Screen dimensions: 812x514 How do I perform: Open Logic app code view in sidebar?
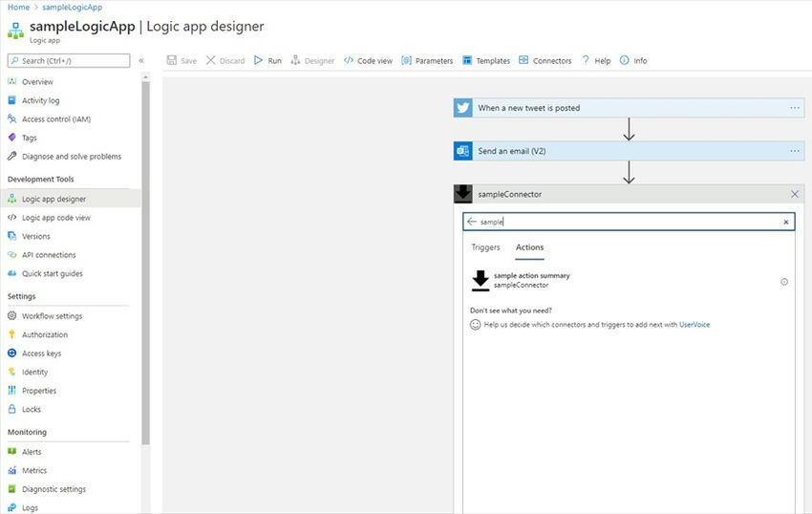click(x=56, y=218)
